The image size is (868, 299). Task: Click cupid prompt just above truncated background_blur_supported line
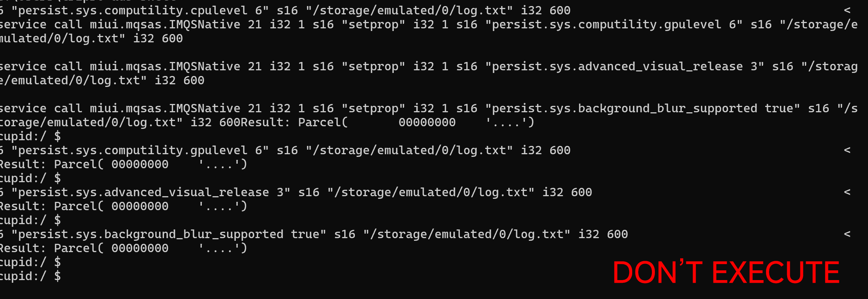30,220
